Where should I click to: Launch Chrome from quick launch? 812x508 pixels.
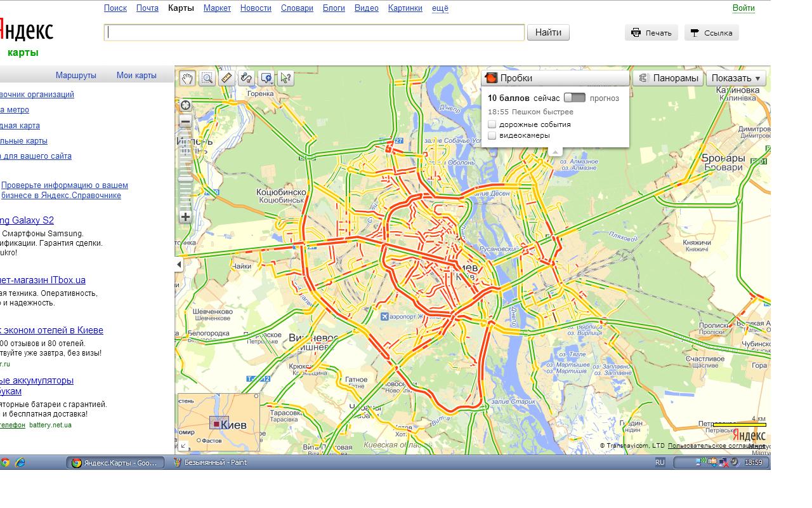point(5,463)
